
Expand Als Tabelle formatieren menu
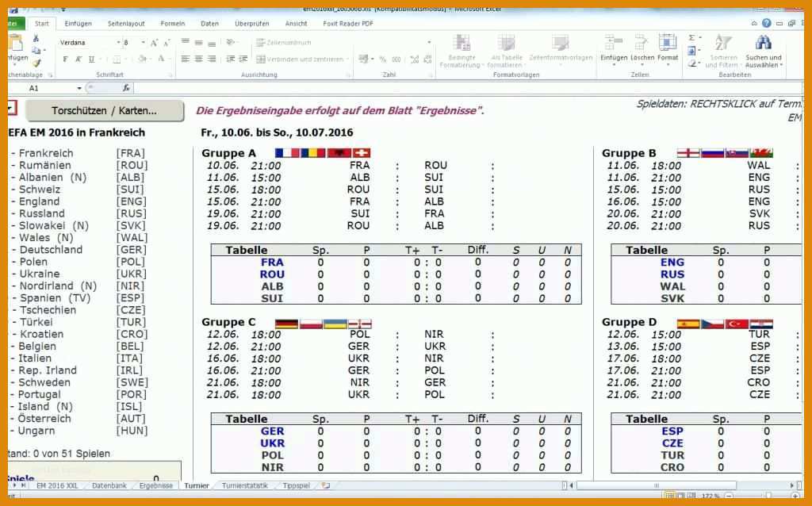pos(505,51)
